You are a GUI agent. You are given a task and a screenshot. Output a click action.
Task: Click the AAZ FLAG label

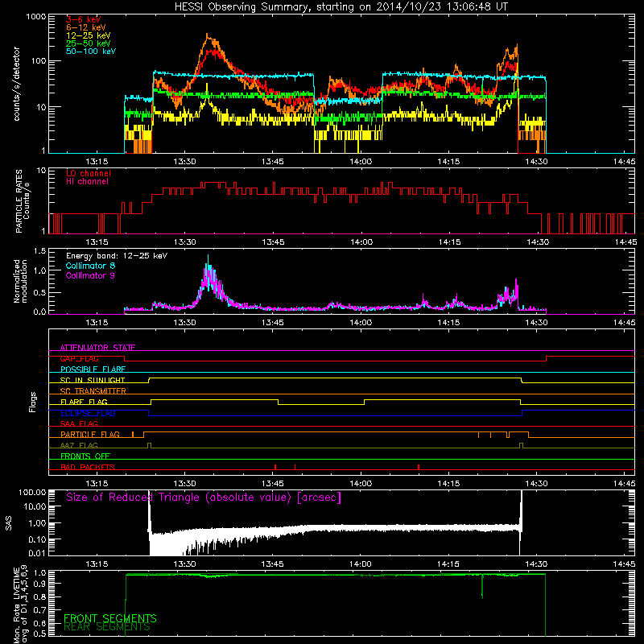[79, 445]
